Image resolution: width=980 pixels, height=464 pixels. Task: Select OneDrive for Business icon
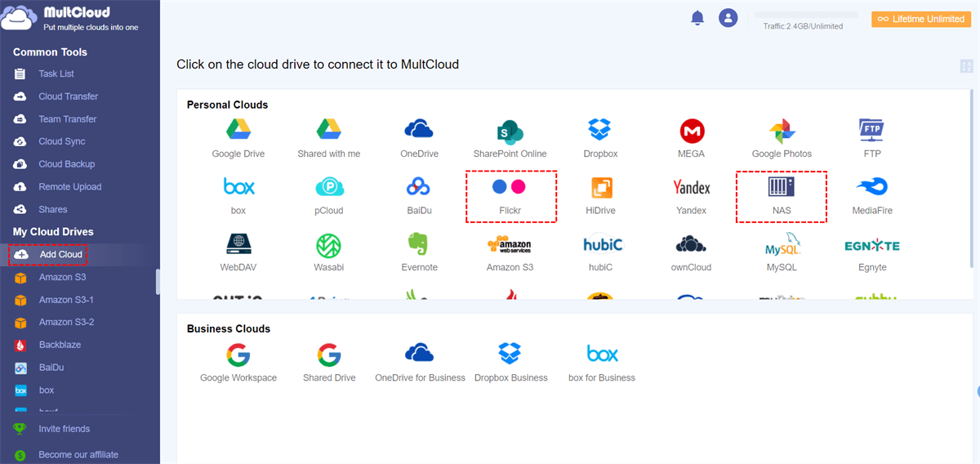coord(419,355)
